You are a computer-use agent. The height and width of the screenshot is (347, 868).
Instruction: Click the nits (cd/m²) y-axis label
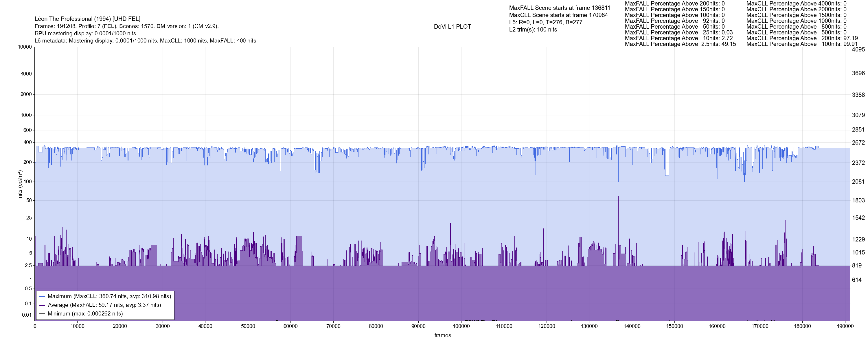point(20,184)
